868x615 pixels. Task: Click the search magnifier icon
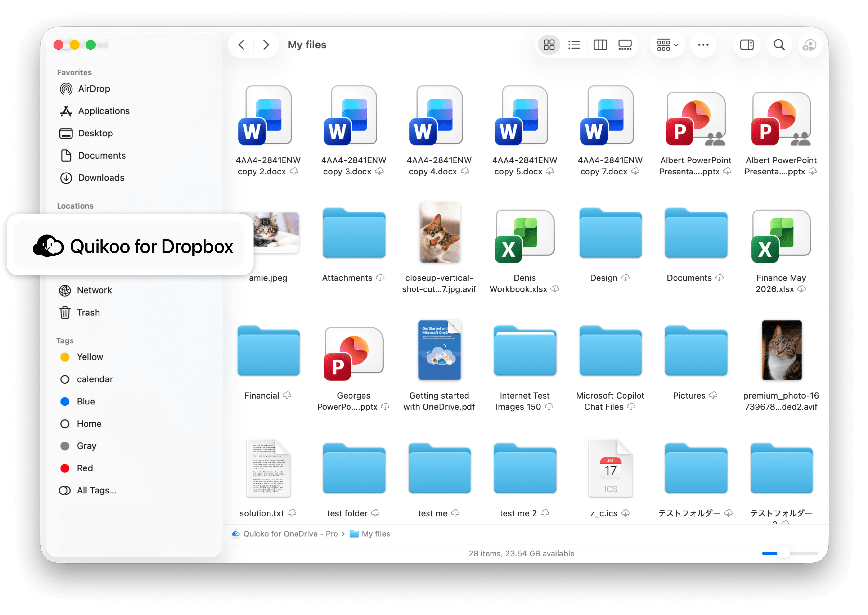click(x=779, y=45)
